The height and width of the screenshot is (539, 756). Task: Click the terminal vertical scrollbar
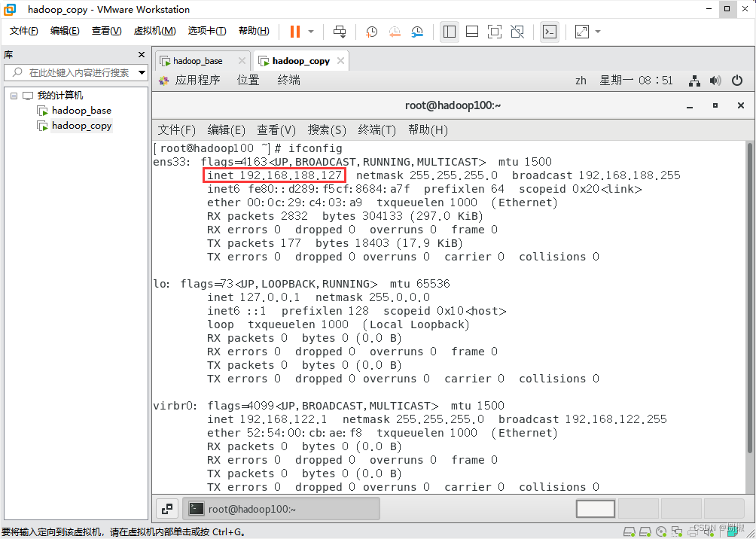[750, 298]
